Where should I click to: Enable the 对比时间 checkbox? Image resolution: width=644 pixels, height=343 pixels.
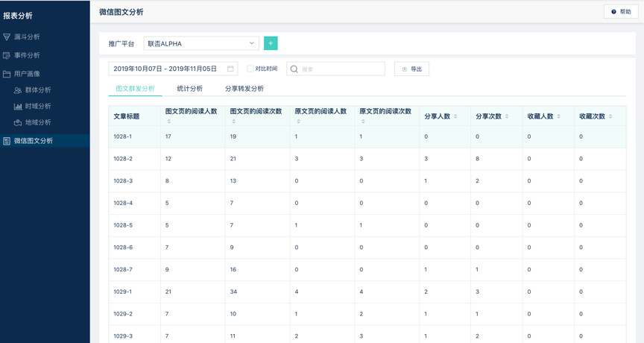point(250,69)
